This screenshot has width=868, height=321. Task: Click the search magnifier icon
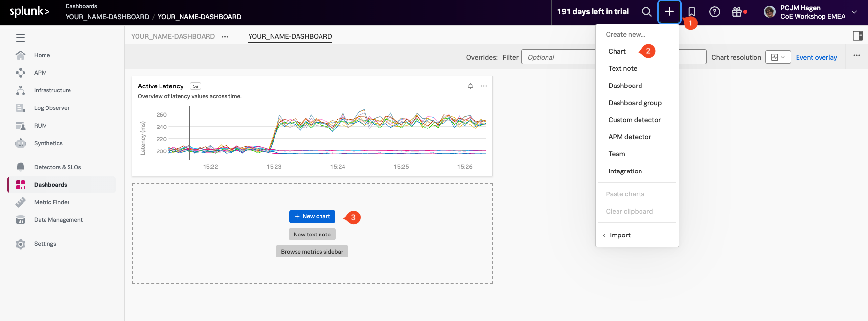click(646, 12)
